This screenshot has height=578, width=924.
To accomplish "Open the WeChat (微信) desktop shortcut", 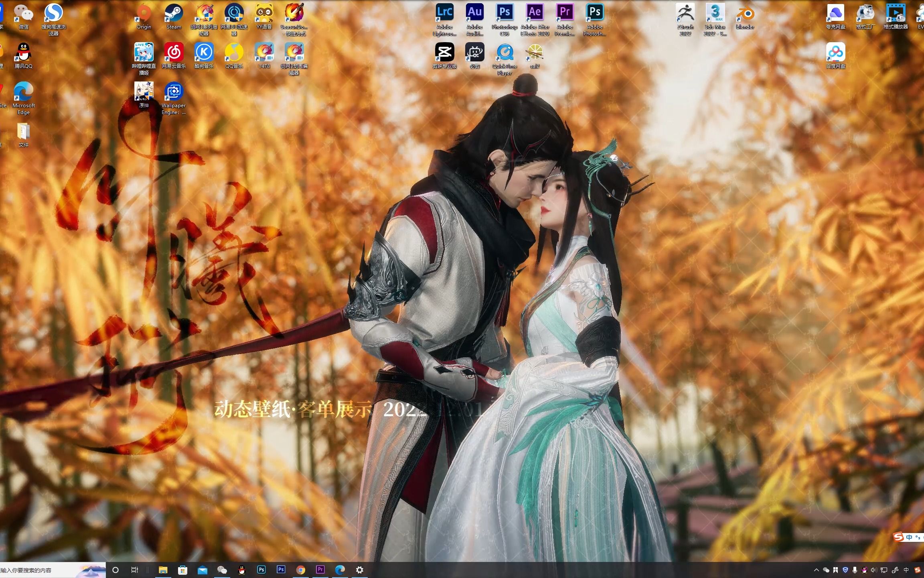I will [x=24, y=16].
